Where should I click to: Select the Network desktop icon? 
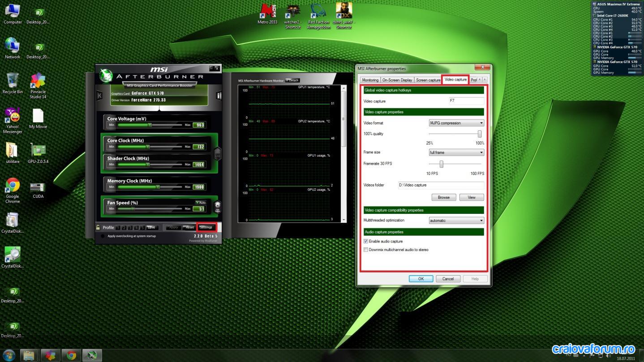pyautogui.click(x=13, y=48)
